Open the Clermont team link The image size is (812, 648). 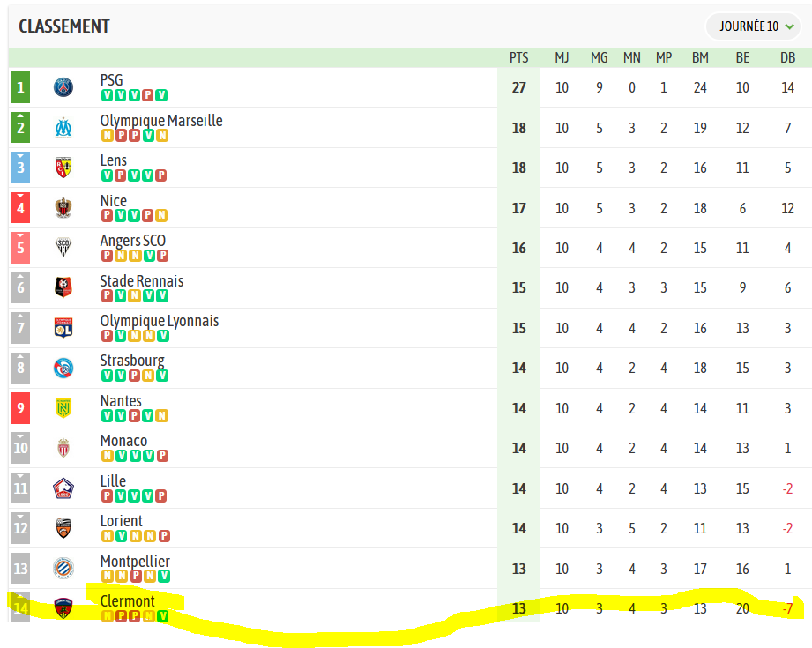pyautogui.click(x=127, y=601)
